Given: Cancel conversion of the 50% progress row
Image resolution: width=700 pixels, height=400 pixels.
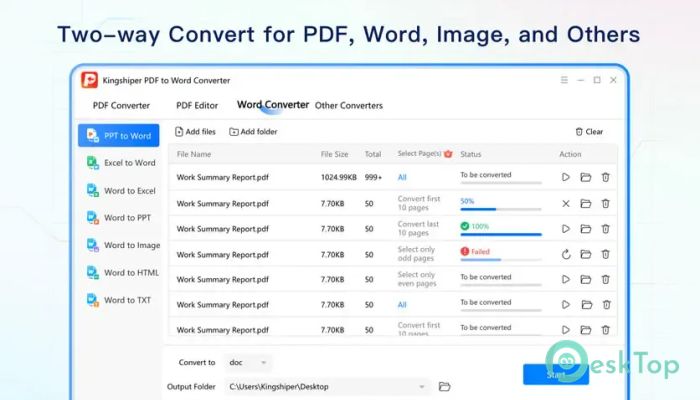Looking at the screenshot, I should click(566, 204).
